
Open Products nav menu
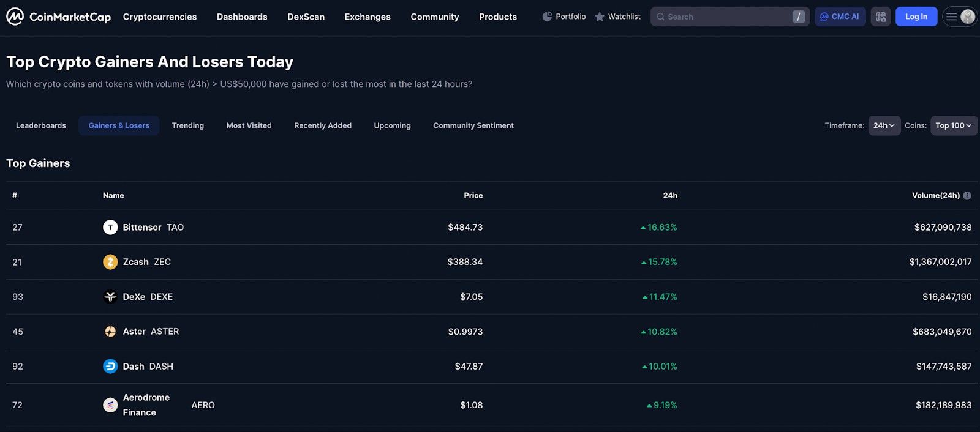pos(498,17)
